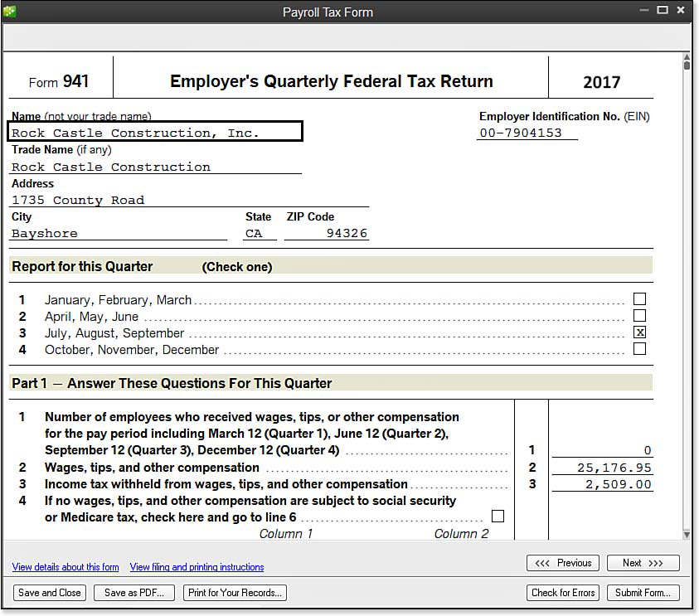Close the Payroll Tax Form window
This screenshot has height=616, width=699.
click(x=681, y=10)
